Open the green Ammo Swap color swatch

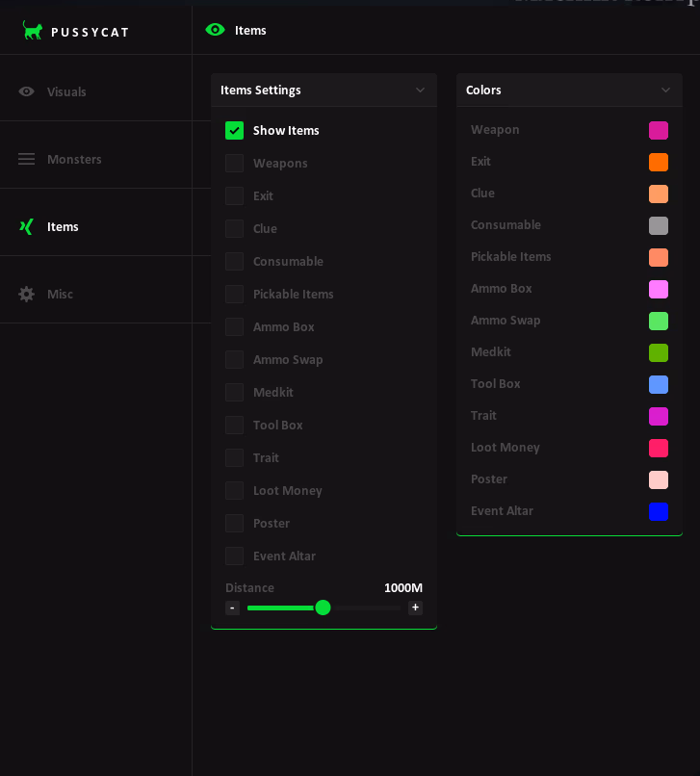pyautogui.click(x=659, y=322)
